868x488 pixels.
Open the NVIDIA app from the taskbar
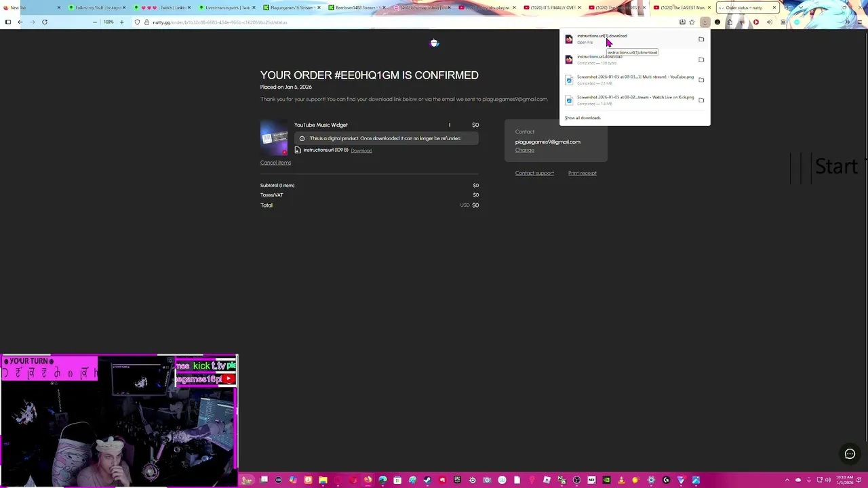pyautogui.click(x=606, y=481)
